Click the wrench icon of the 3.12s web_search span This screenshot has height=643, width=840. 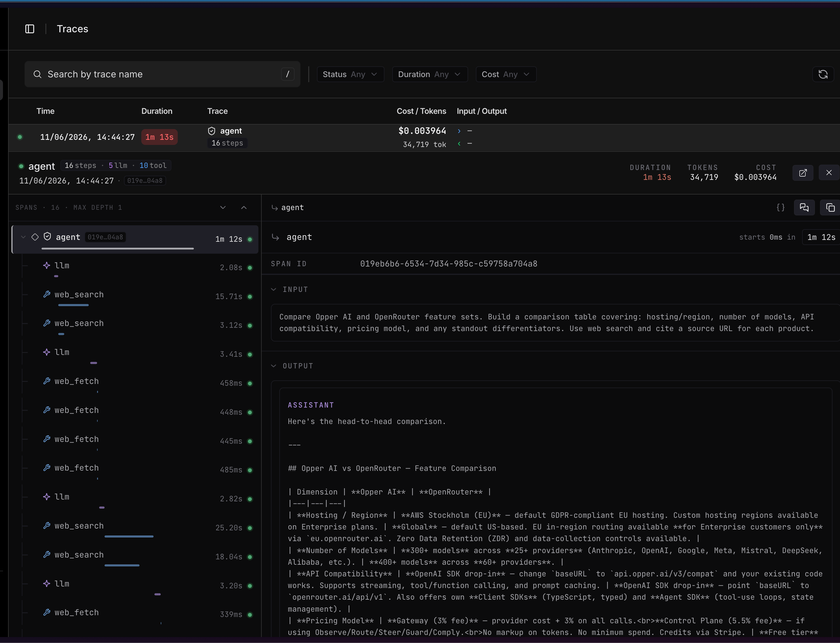[47, 323]
